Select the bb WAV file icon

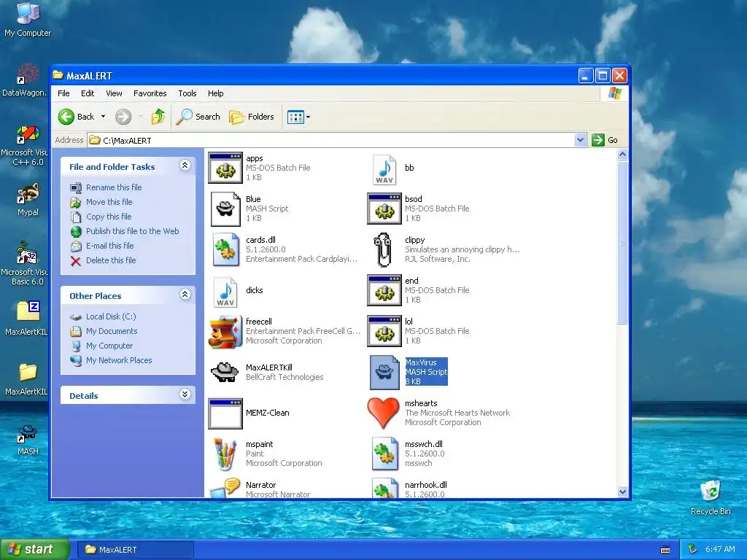[384, 169]
